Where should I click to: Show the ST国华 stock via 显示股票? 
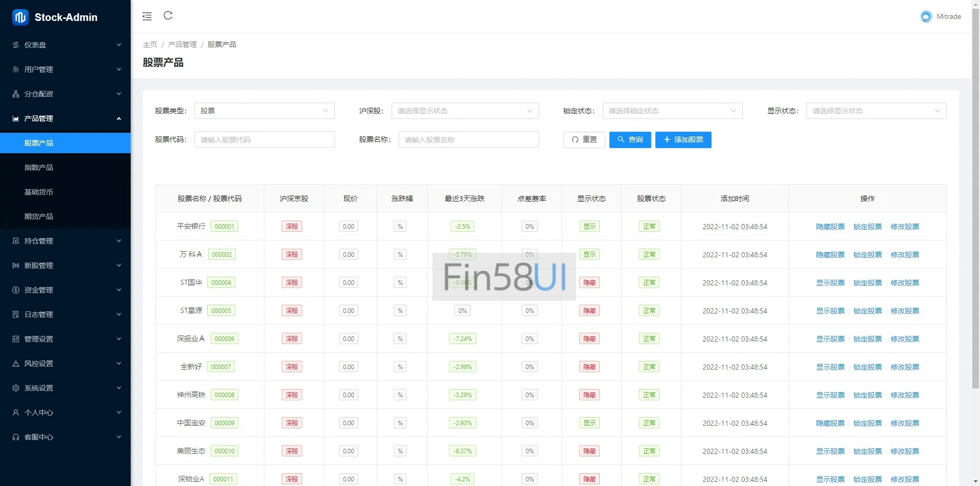[830, 283]
